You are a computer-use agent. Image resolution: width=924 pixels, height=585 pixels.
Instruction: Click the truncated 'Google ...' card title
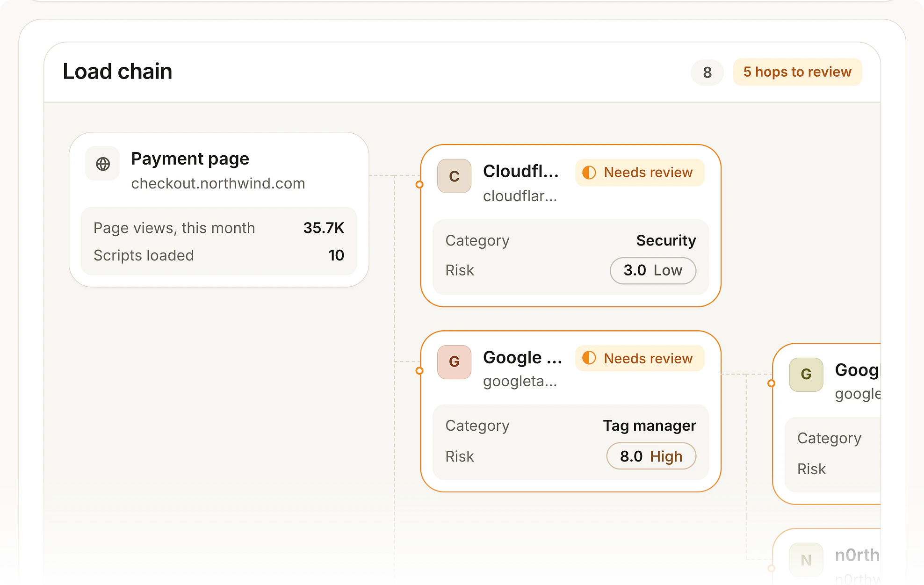(x=522, y=358)
